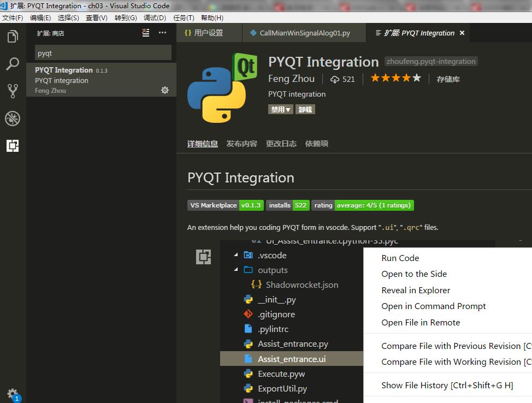Click the filter extensions icon in panel header
This screenshot has width=532, height=403.
(145, 33)
